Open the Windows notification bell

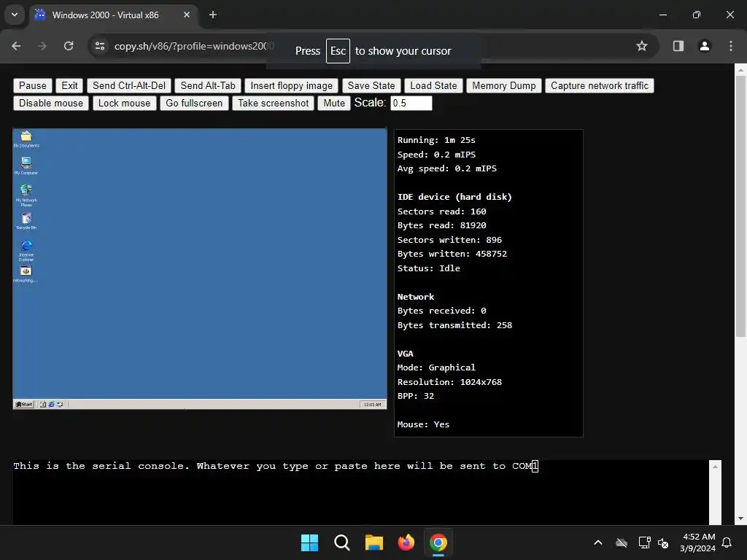coord(727,542)
